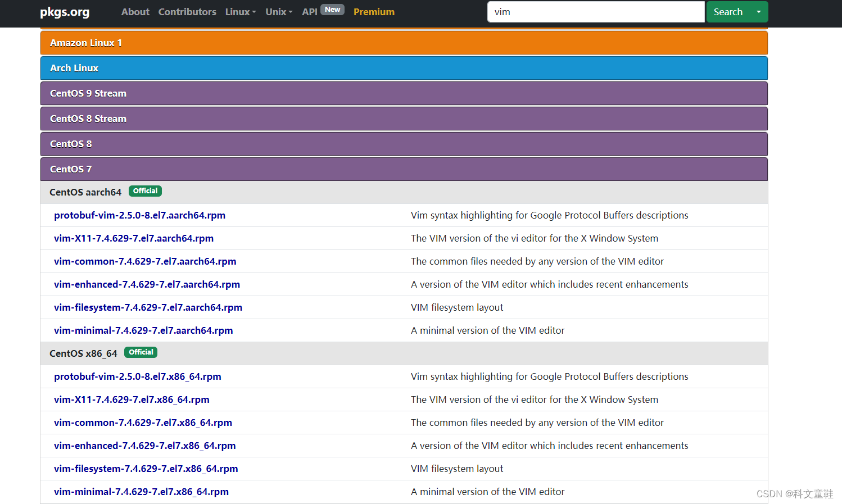Collapse the CentOS 7 section

point(404,169)
